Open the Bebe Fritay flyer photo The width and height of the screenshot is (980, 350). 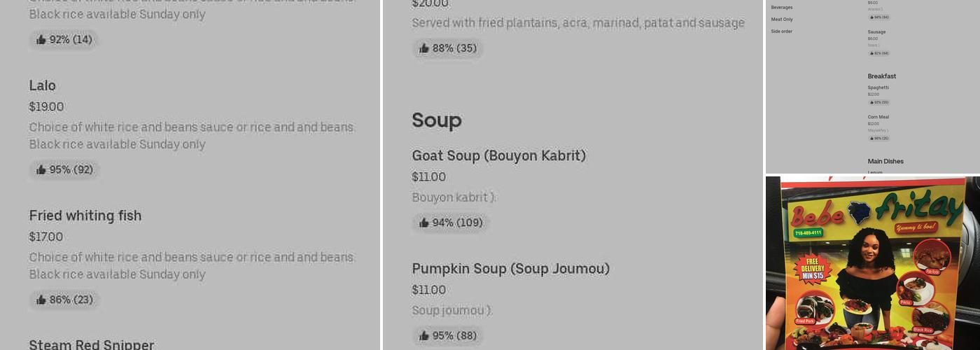872,263
